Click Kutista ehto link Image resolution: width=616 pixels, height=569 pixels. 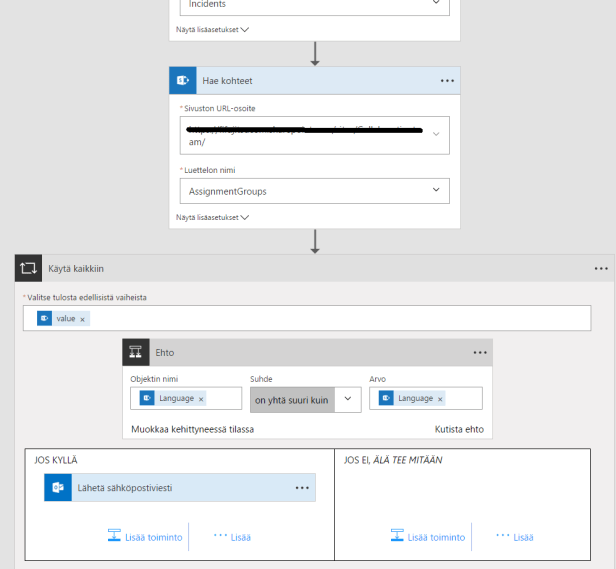(459, 429)
